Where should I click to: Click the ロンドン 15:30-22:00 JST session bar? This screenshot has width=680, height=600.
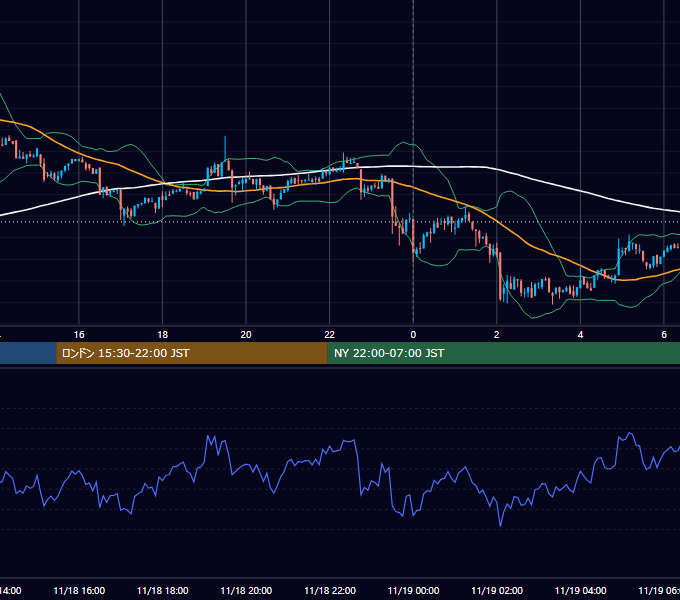[x=192, y=353]
